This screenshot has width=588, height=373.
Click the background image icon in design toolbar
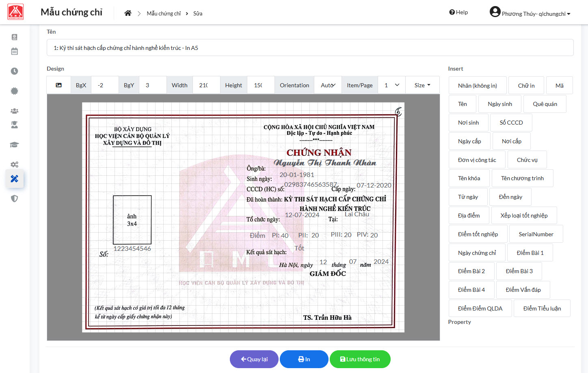point(59,85)
